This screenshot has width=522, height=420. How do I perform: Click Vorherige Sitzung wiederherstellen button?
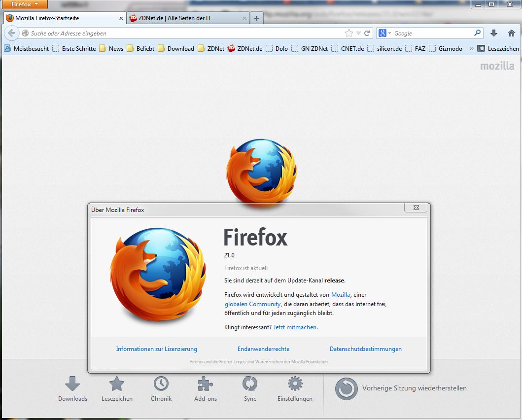(401, 388)
